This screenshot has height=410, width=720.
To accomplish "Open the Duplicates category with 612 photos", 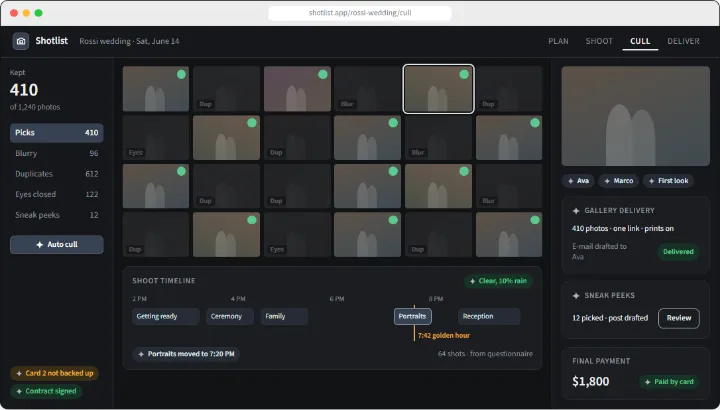I will tap(56, 174).
